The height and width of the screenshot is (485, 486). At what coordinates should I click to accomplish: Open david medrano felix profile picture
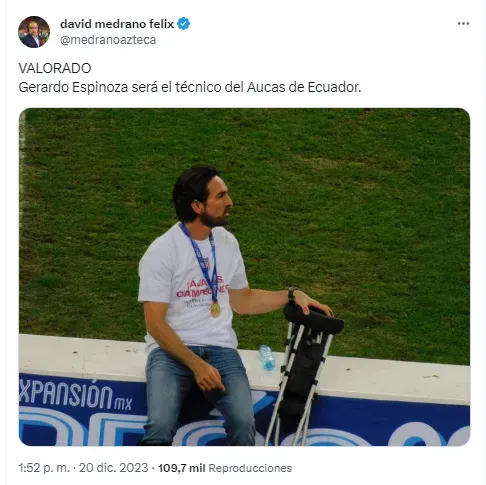tap(34, 32)
